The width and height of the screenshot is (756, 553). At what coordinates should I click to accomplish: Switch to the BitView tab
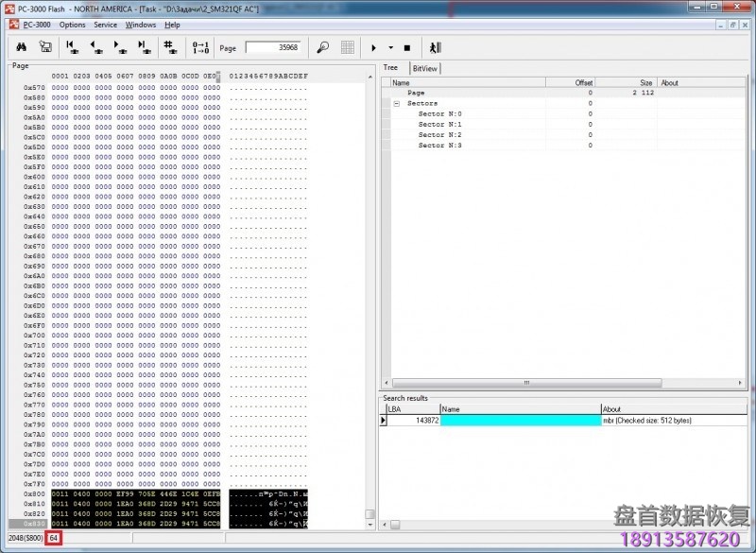point(424,68)
